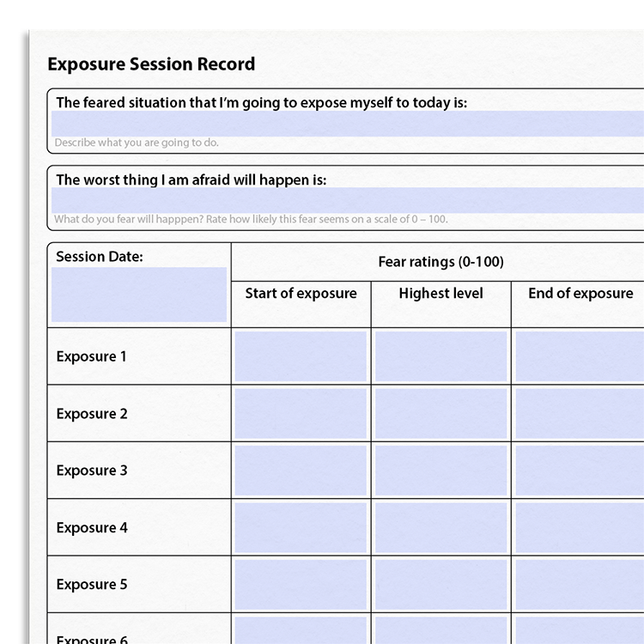The image size is (644, 644).
Task: Click Exposure 4 start of exposure field
Action: coord(301,527)
